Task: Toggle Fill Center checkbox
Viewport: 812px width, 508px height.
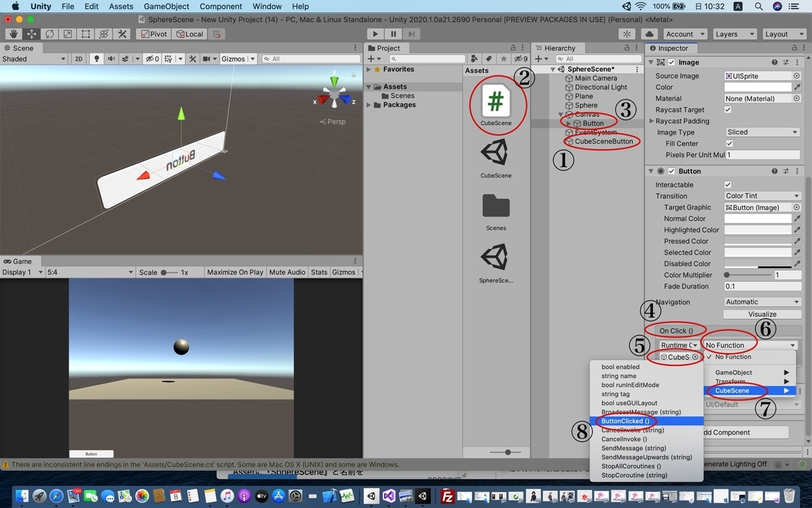Action: (729, 144)
